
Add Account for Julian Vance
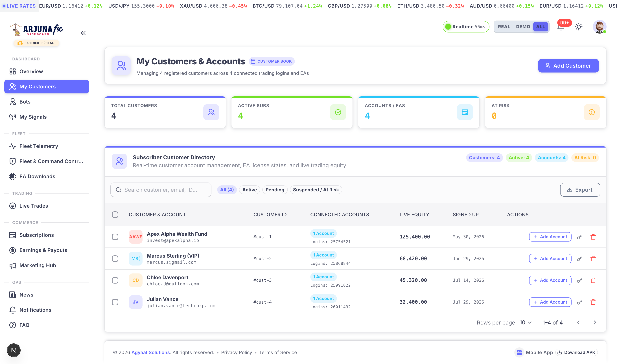[550, 302]
